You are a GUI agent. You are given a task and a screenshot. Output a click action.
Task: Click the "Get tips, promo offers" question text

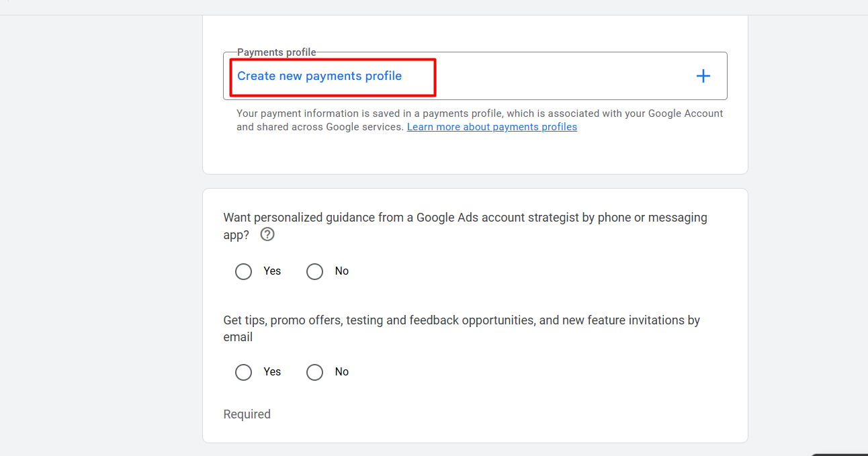(x=462, y=320)
